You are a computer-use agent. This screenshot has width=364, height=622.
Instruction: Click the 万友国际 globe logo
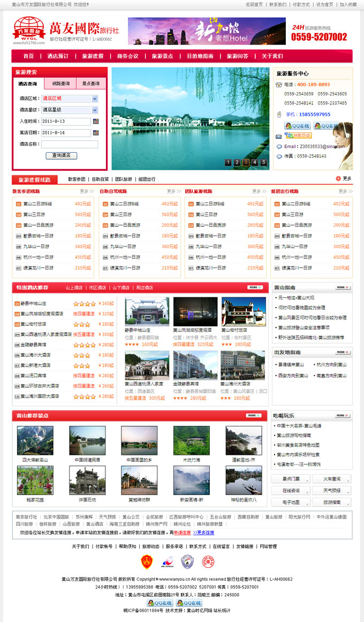click(x=29, y=31)
